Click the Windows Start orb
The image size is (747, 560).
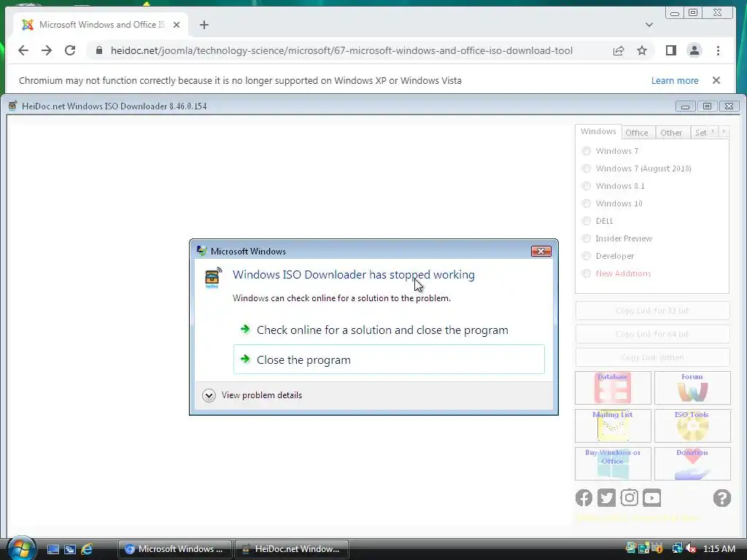(x=21, y=548)
